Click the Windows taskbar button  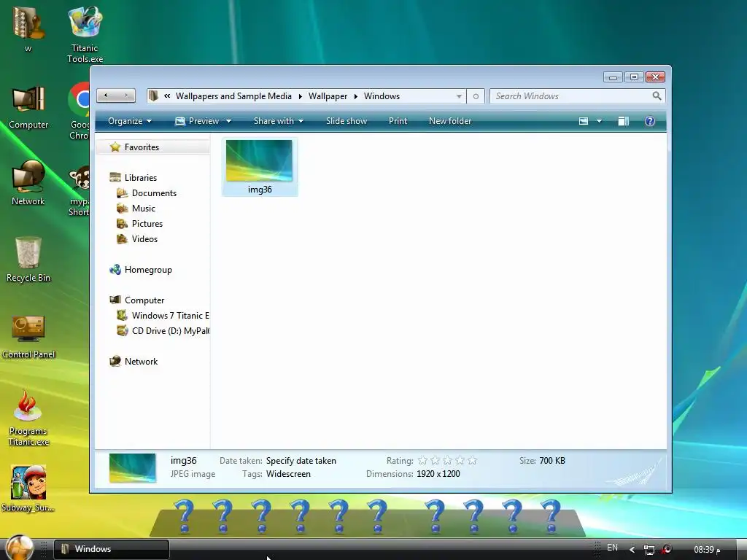click(112, 549)
